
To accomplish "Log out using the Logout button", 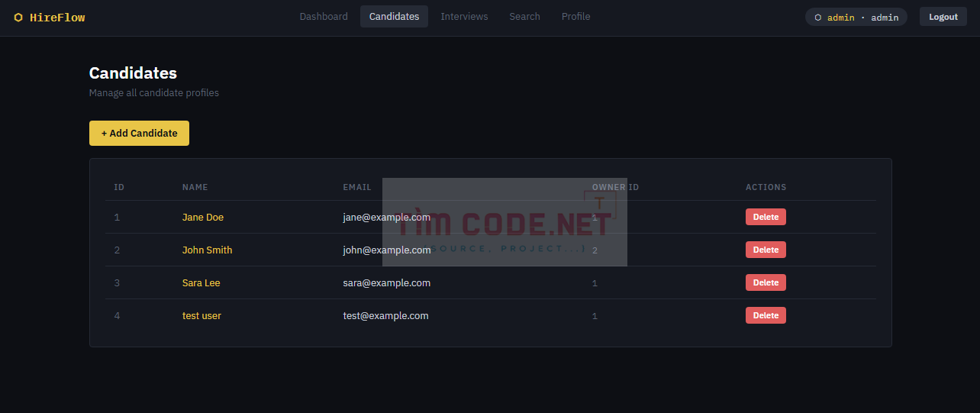I will pos(943,17).
